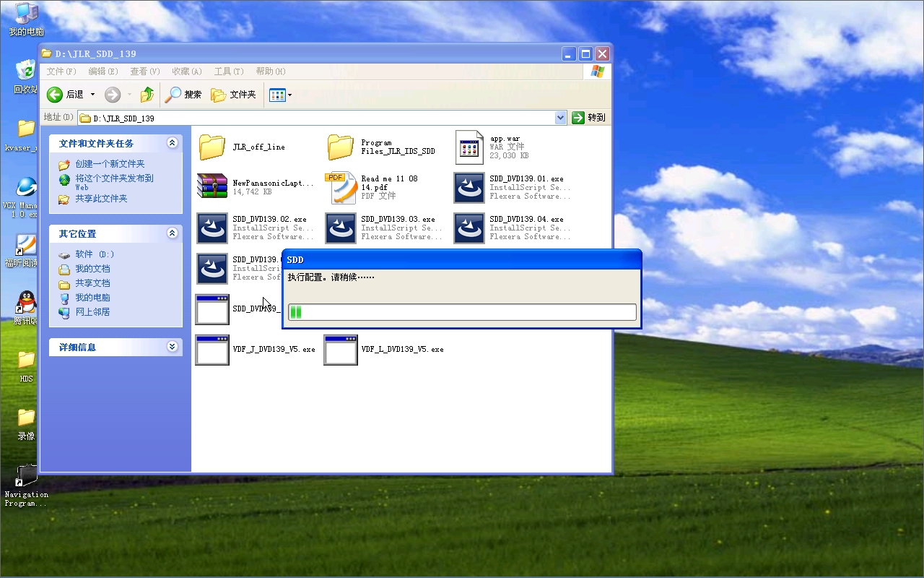Click 创建一个新文件夹 link
Image resolution: width=924 pixels, height=578 pixels.
click(x=110, y=164)
